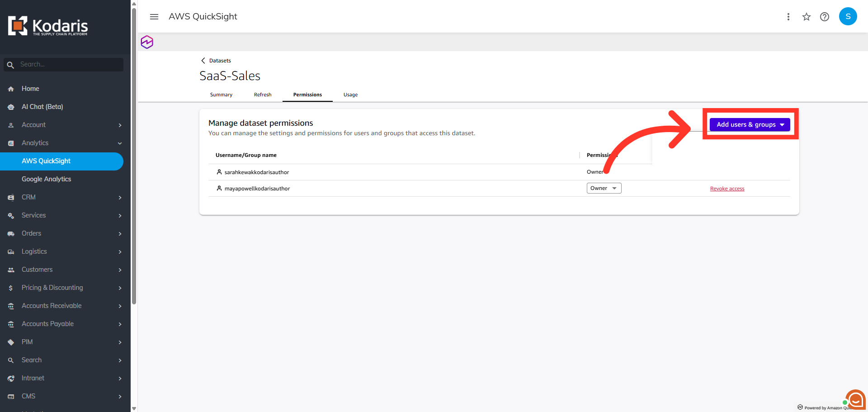Screen dimensions: 868x412
Task: Click the CRM icon in sidebar
Action: [x=11, y=198]
